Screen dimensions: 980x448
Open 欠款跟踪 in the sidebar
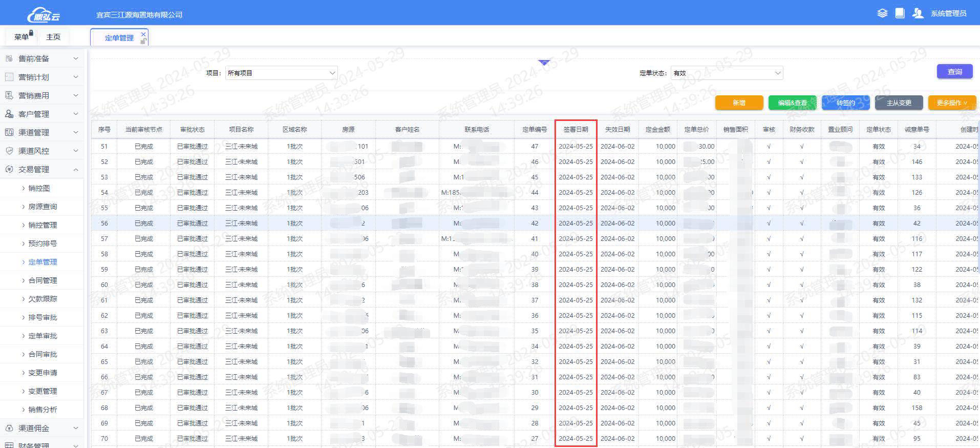42,299
